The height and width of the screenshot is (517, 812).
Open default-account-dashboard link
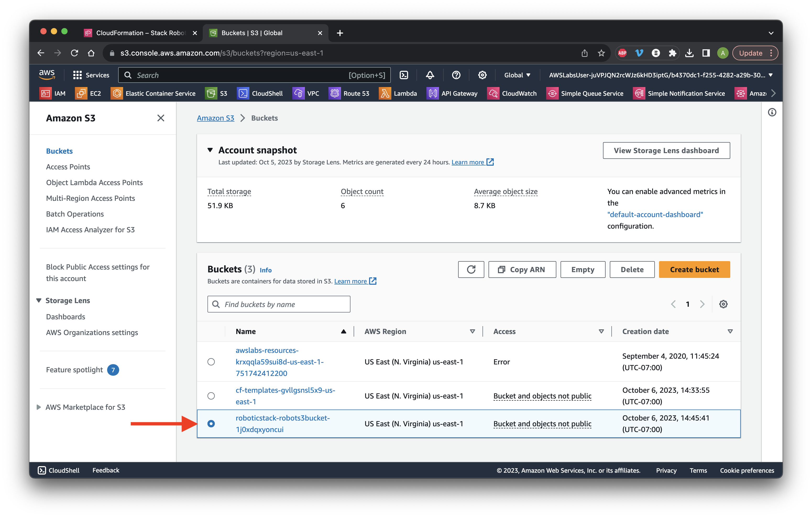(x=655, y=214)
